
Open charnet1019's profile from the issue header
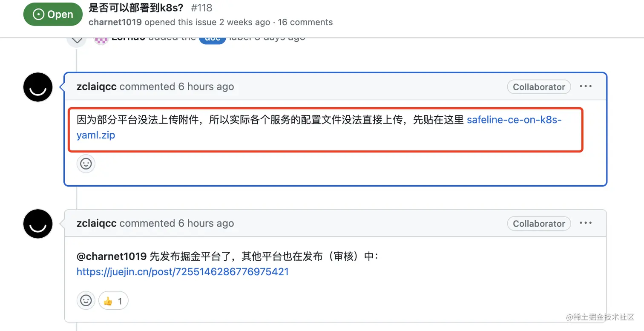click(x=115, y=22)
